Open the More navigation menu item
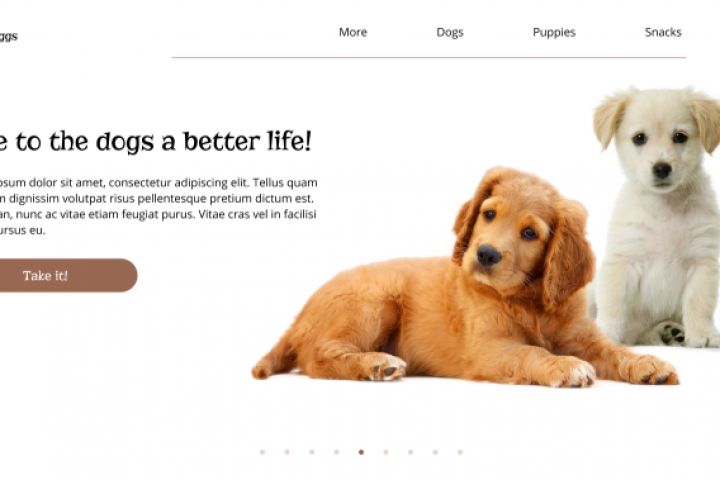This screenshot has height=480, width=720. (353, 32)
